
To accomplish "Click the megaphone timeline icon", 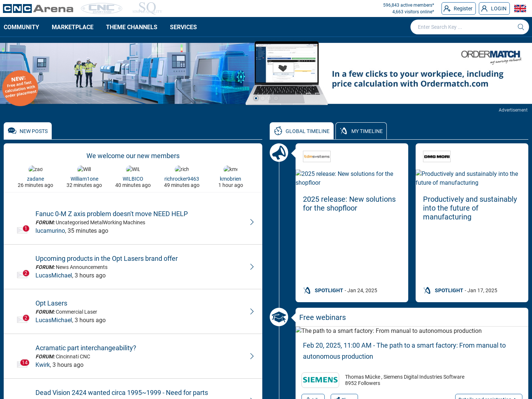I will [x=279, y=153].
